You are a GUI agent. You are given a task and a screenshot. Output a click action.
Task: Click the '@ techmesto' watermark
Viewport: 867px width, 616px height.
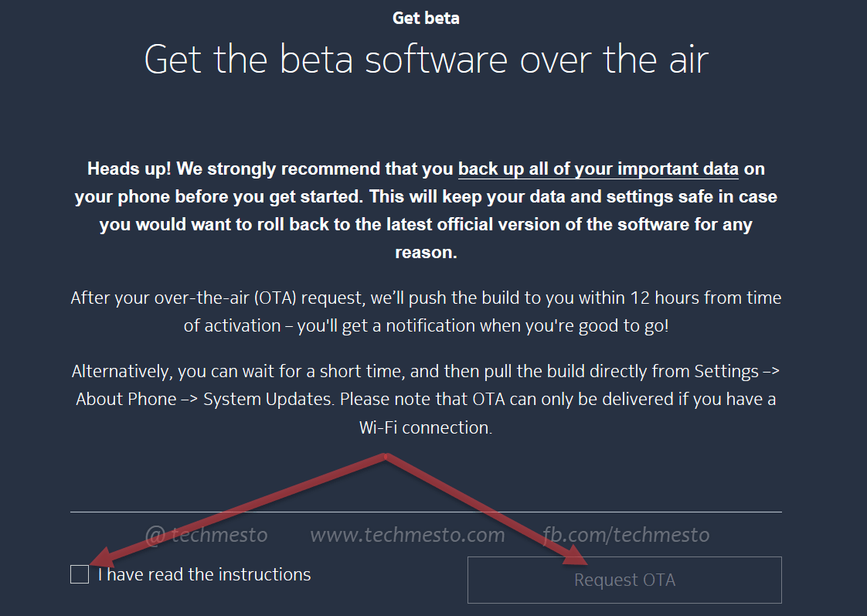pos(206,535)
